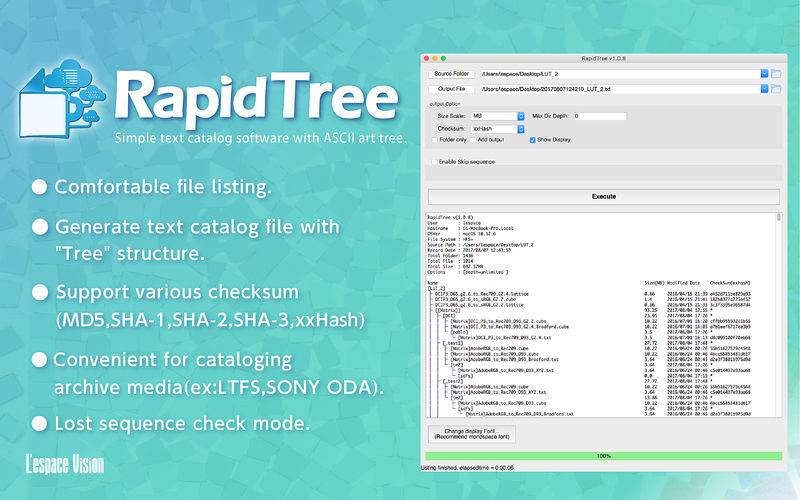
Task: Select the 'Record Date' line in log
Action: (469, 250)
